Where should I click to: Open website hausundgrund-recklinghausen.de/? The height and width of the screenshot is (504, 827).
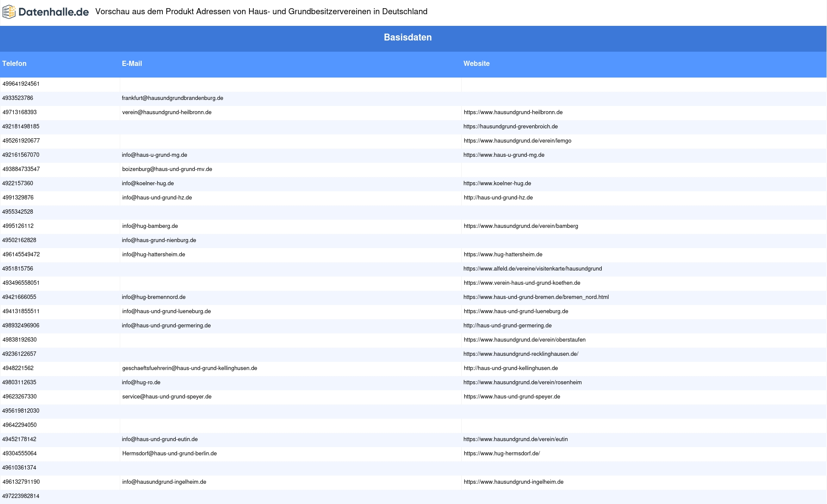(521, 354)
